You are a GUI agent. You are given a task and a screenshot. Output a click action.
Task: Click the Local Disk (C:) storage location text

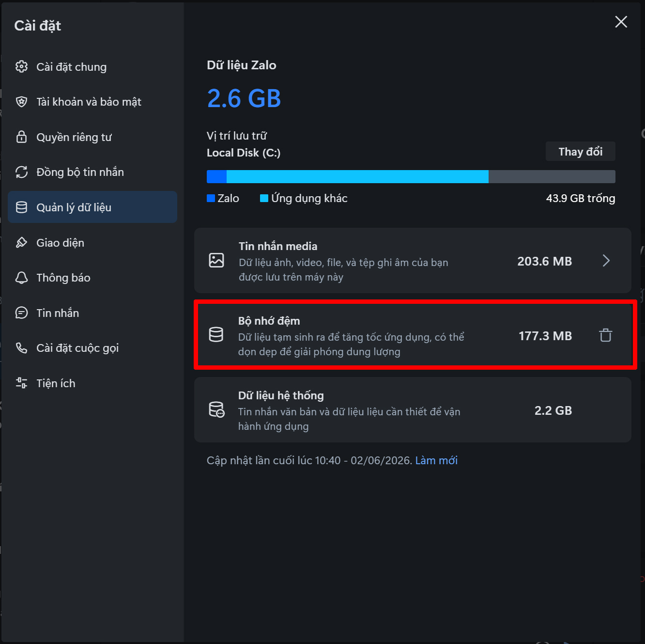tap(244, 153)
